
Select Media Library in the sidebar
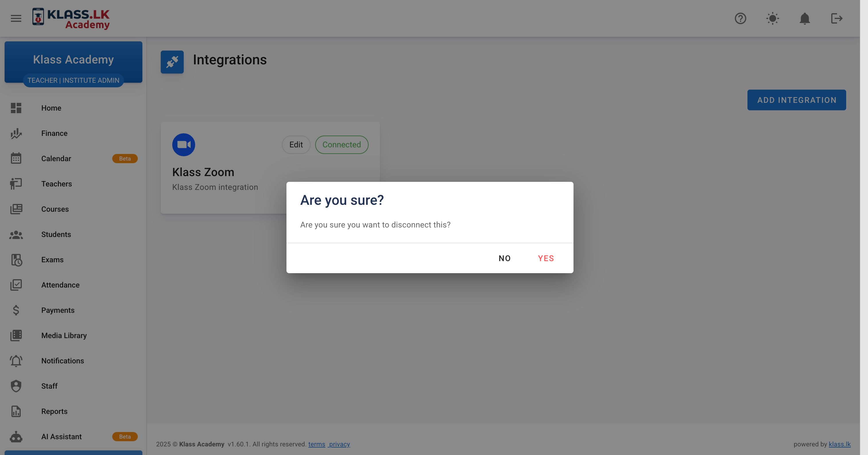click(x=64, y=335)
